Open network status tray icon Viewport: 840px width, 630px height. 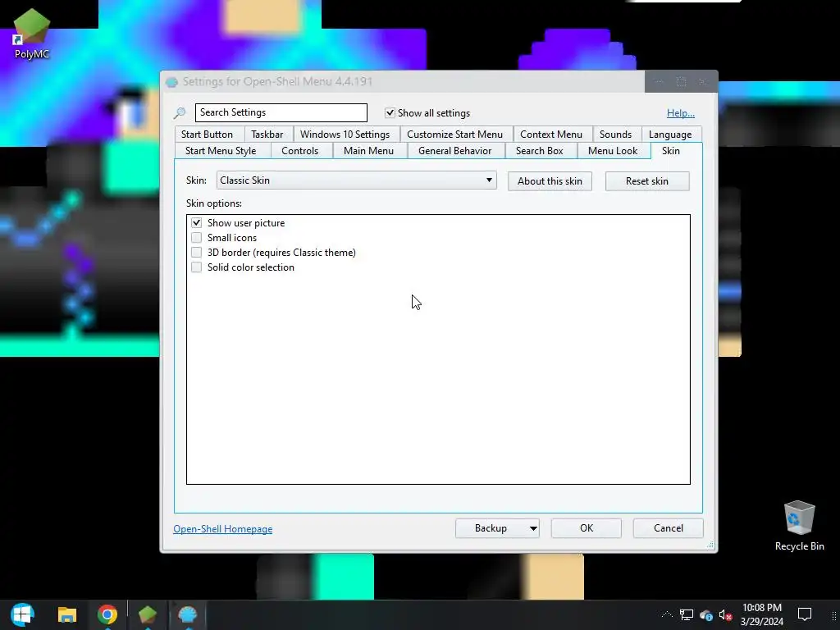(687, 614)
